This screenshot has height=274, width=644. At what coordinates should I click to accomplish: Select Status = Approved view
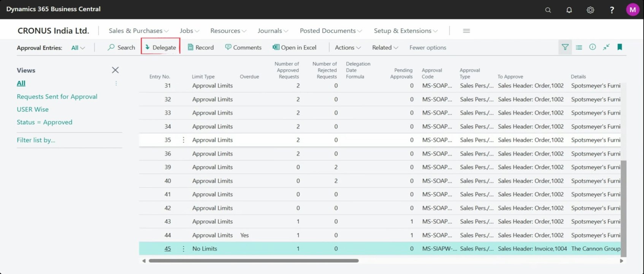44,122
